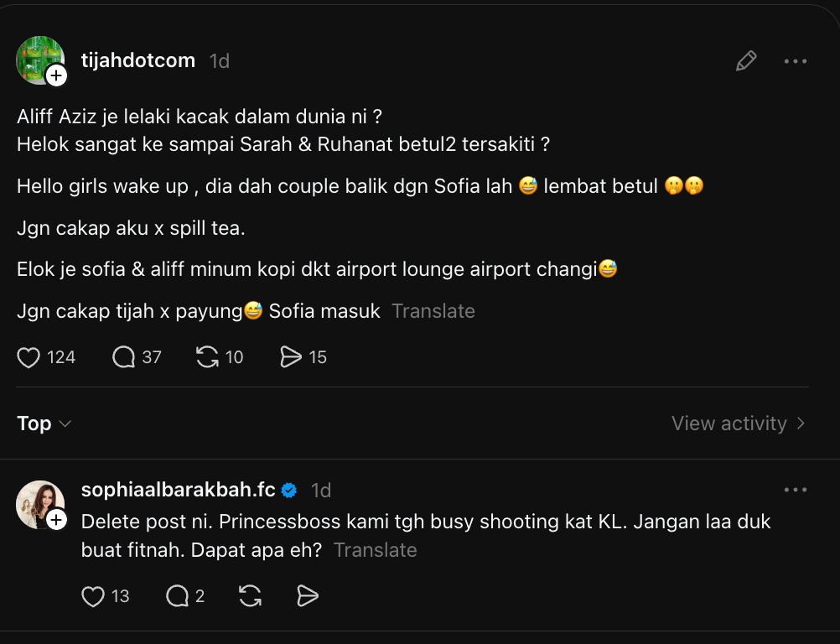This screenshot has height=644, width=840.
Task: Translate the sophiaalbarakbah.fc reply
Action: [x=375, y=550]
